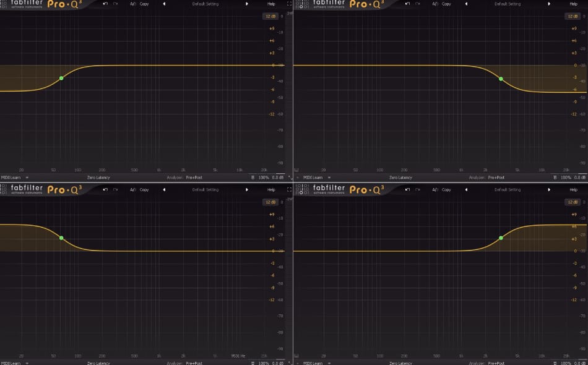Click Undo in the top-left Pro-Q 3 window
Screen dimensions: 588x365
click(105, 4)
